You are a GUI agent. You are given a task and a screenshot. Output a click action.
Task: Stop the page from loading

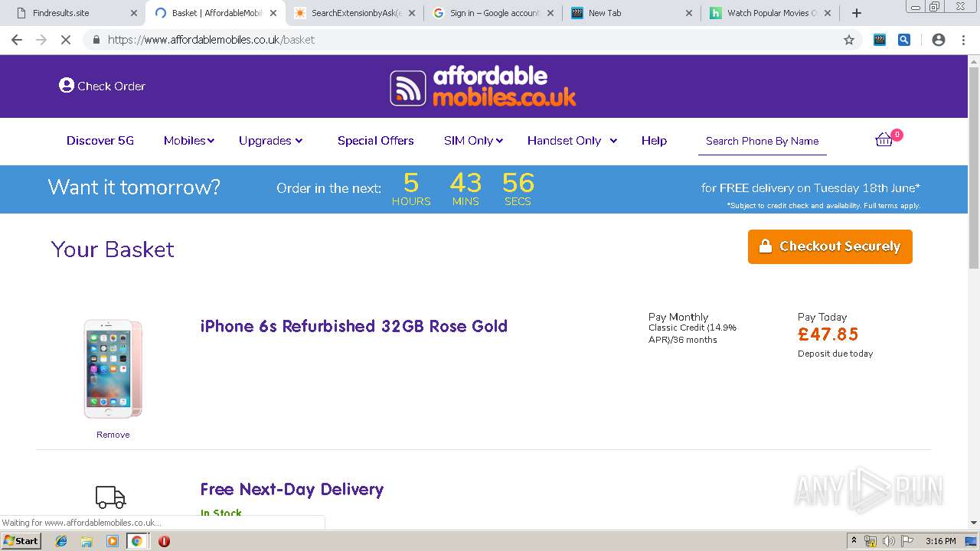pos(66,40)
